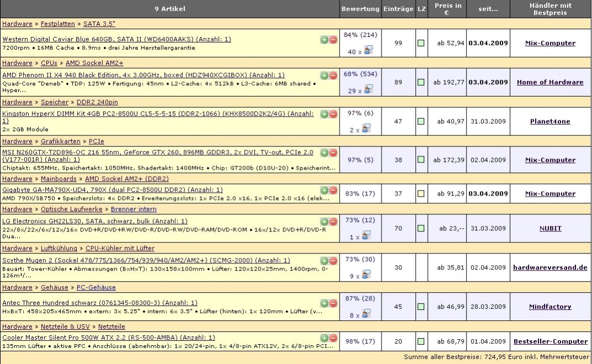Click minus icon for Antec Three Hundred
The image size is (592, 364).
click(x=333, y=303)
